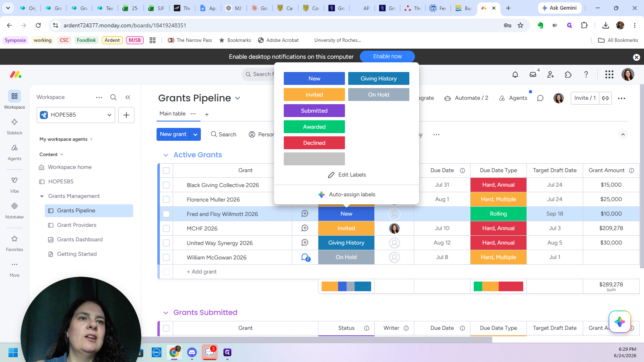Select all Active Grants via the header checkbox
Viewport: 644px width, 362px height.
coord(166,171)
